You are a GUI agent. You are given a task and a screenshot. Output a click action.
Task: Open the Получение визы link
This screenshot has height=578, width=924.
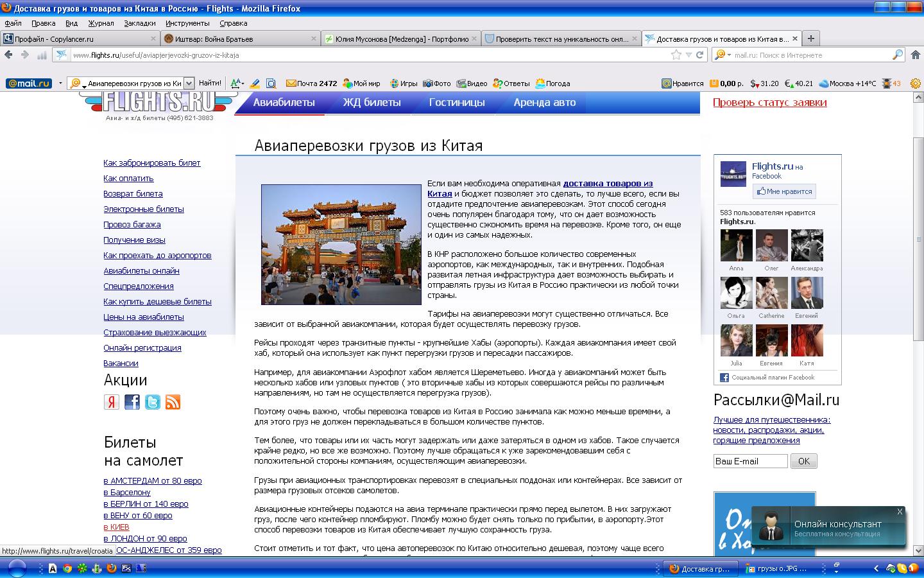135,240
